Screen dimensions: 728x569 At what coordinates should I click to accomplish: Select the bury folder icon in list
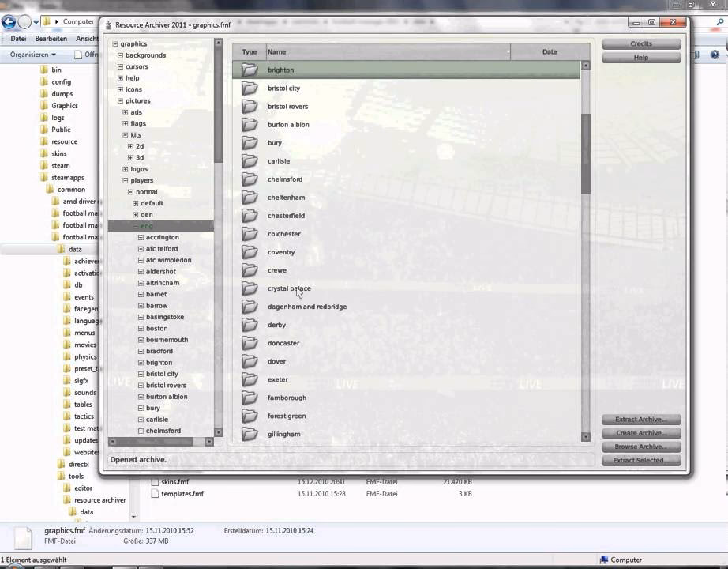250,143
